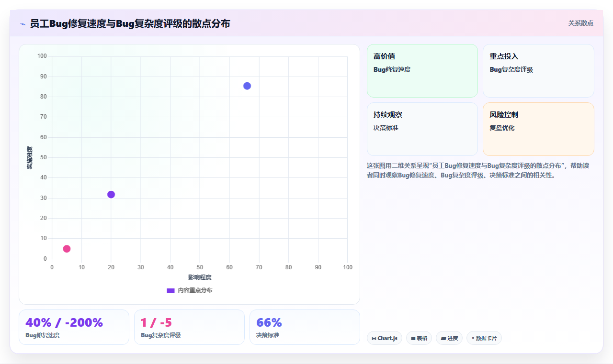Viewport: 613px width, 364px height.
Task: Open the 持续观察 quadrant card
Action: click(422, 129)
